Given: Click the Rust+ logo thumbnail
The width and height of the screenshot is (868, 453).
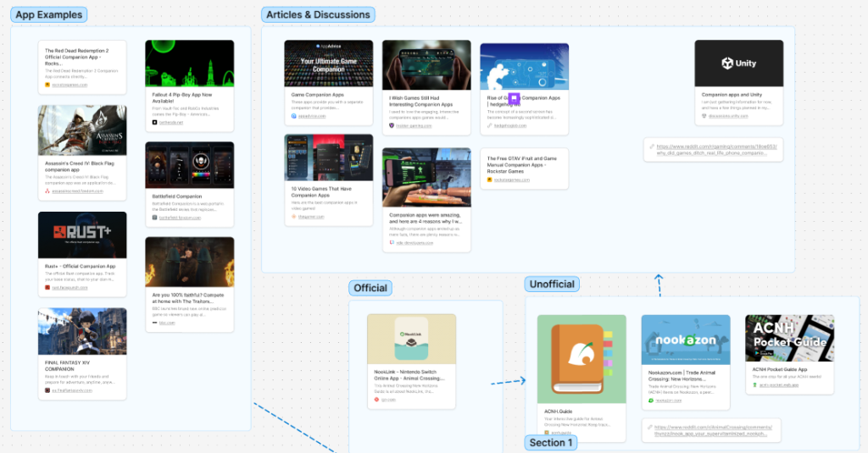Looking at the screenshot, I should coord(82,235).
